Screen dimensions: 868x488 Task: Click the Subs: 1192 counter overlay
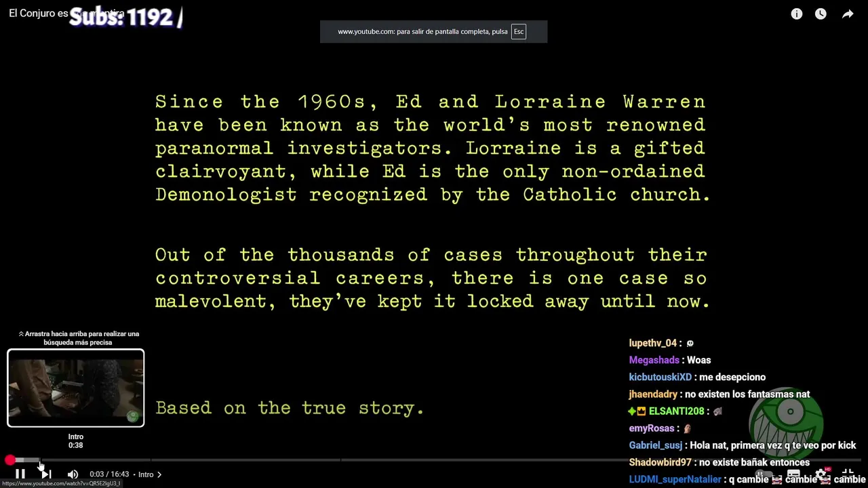coord(125,17)
